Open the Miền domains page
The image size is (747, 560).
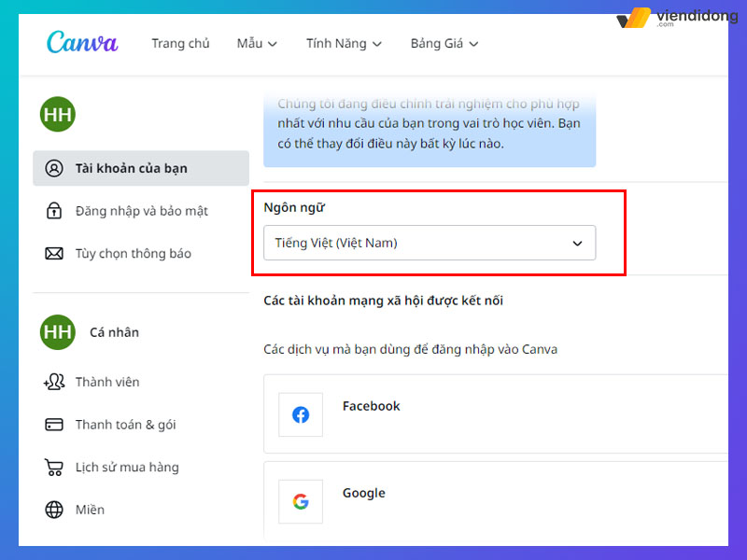90,510
